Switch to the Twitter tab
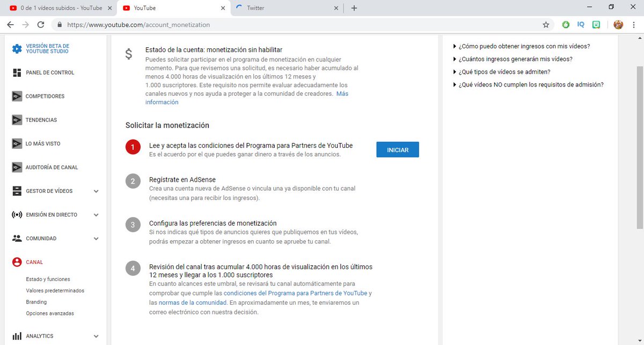The image size is (644, 345). 287,8
